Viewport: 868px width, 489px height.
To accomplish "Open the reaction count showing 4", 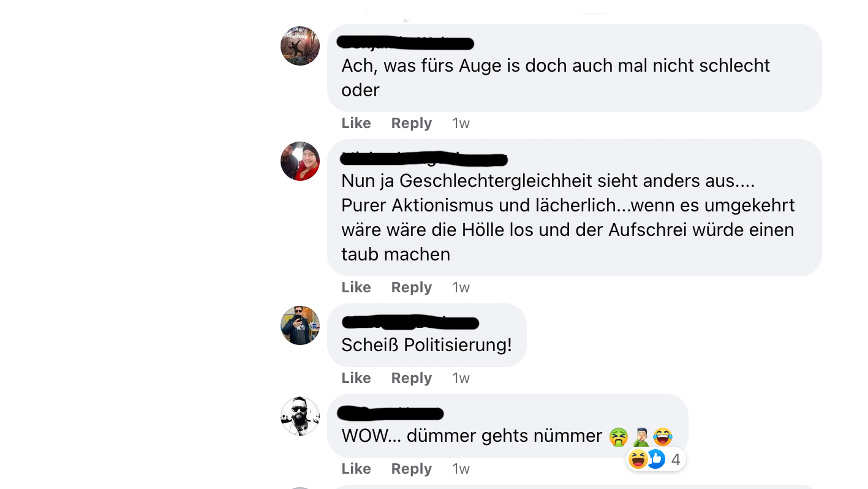I will pyautogui.click(x=676, y=460).
